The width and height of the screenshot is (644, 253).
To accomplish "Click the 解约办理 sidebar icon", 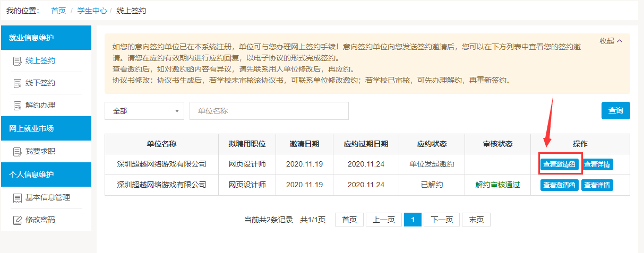I will tap(17, 106).
